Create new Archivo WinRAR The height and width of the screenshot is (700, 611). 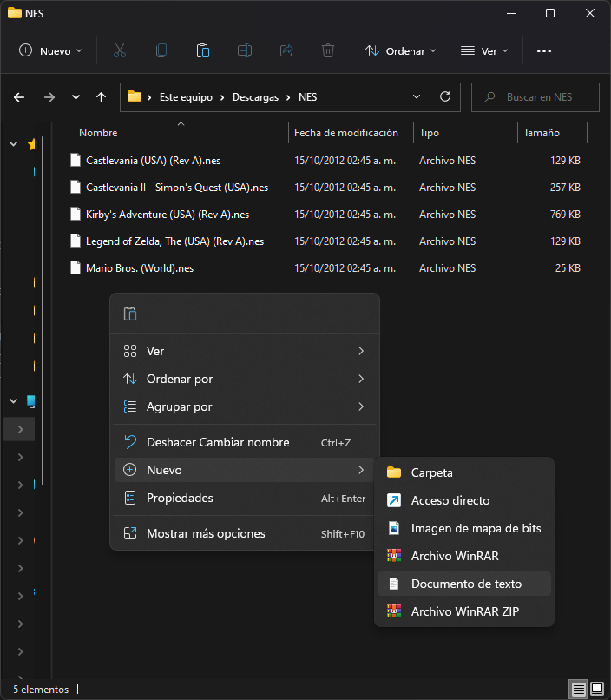[x=464, y=556]
